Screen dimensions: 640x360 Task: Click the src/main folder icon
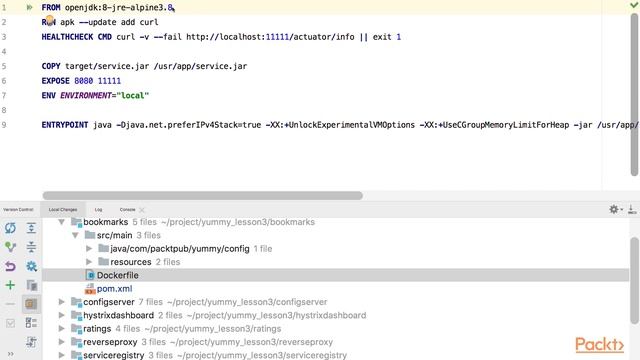coord(90,235)
